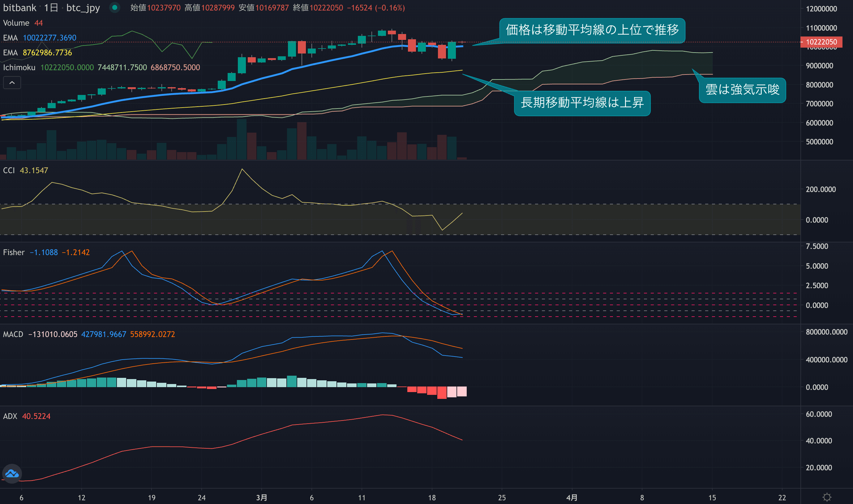Click the red 10222050 price label
Screen dimensions: 853x504
click(x=821, y=42)
